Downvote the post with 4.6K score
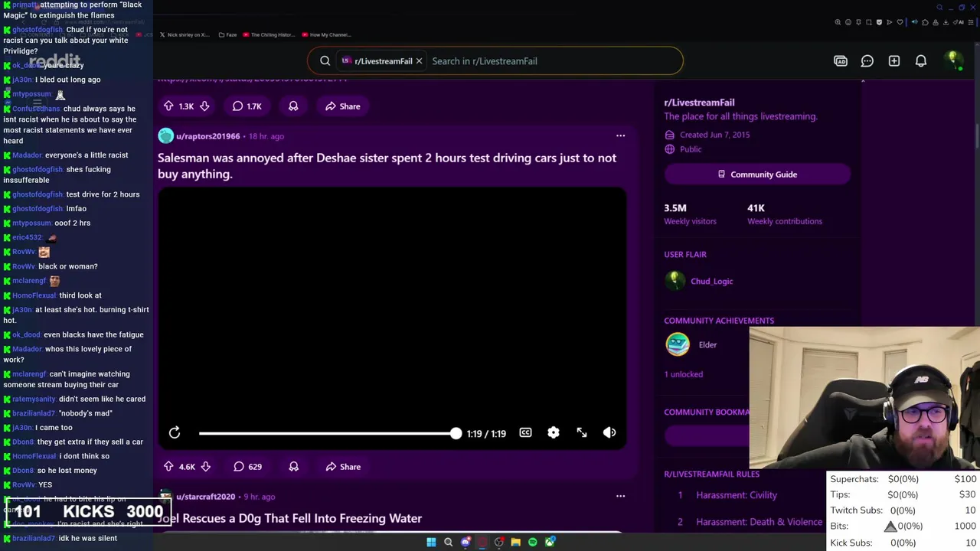The image size is (980, 551). pyautogui.click(x=205, y=466)
